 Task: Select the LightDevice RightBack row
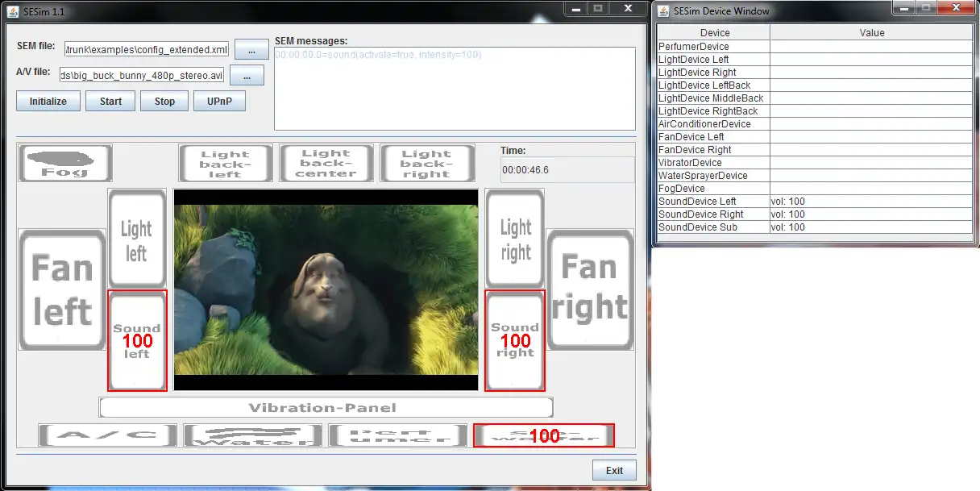[x=816, y=111]
